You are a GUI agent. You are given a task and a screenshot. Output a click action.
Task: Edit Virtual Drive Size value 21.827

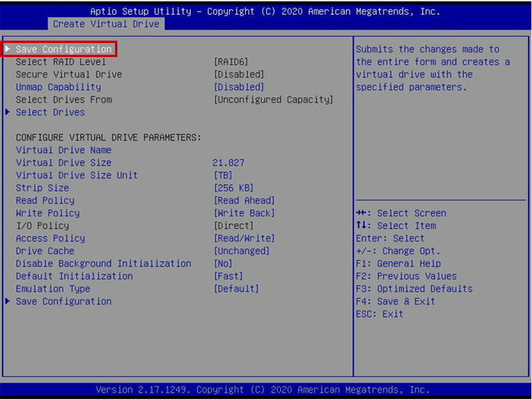[x=228, y=163]
